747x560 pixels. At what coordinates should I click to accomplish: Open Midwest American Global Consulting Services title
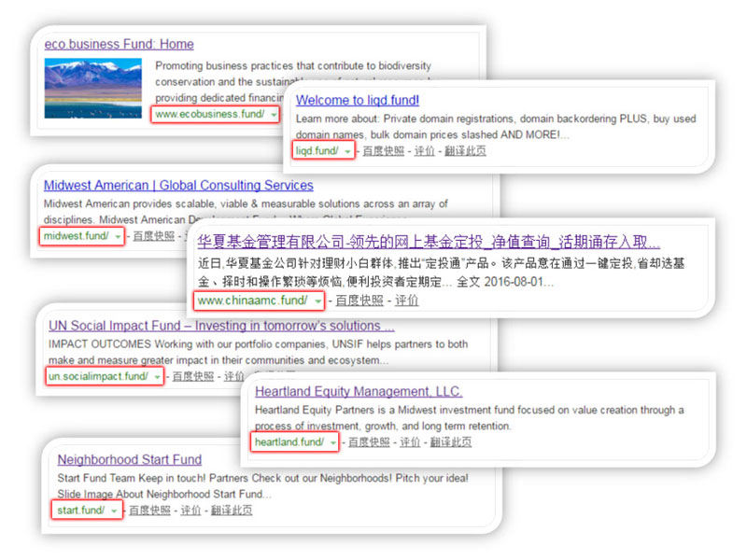pos(178,185)
